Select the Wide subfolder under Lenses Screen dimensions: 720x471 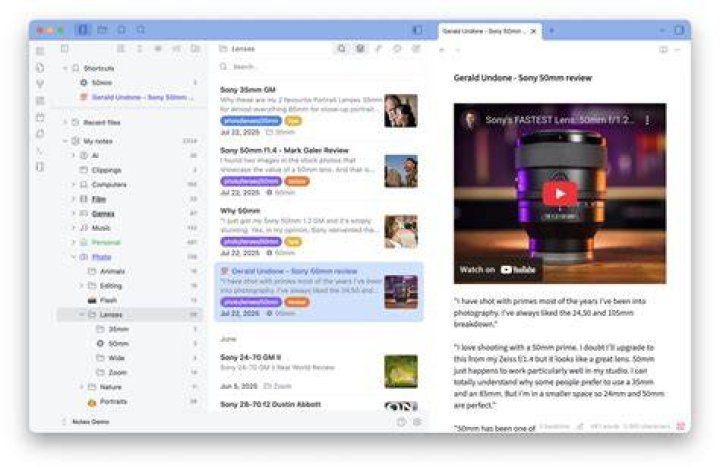click(x=129, y=358)
